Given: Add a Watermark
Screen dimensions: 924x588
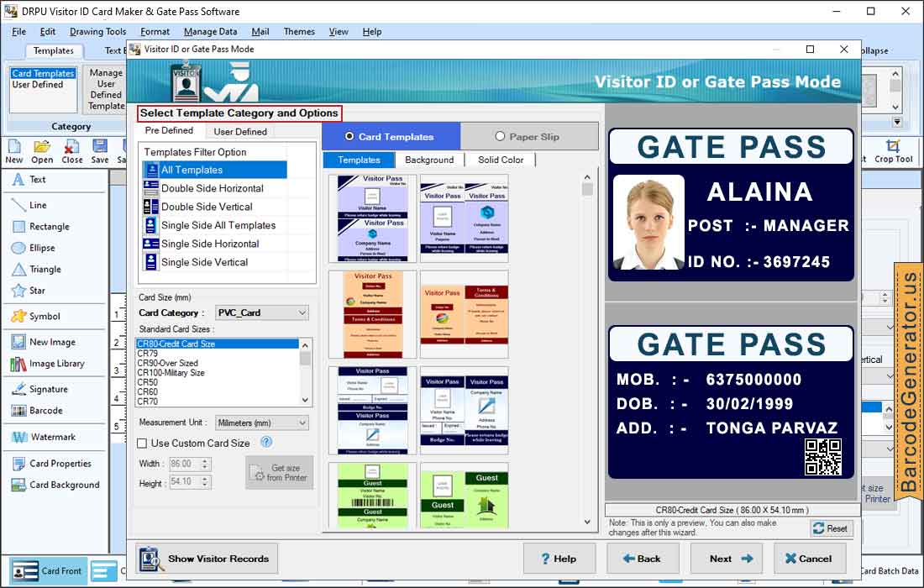Looking at the screenshot, I should pyautogui.click(x=45, y=437).
